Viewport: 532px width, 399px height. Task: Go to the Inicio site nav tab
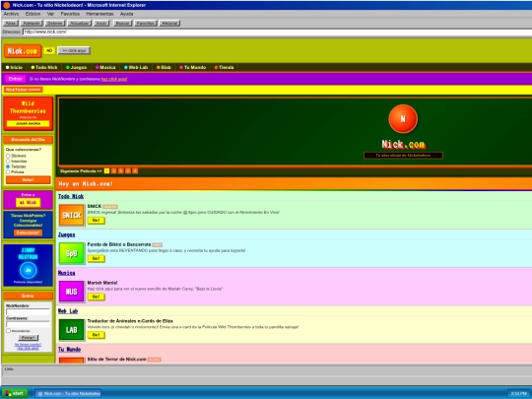pos(14,68)
